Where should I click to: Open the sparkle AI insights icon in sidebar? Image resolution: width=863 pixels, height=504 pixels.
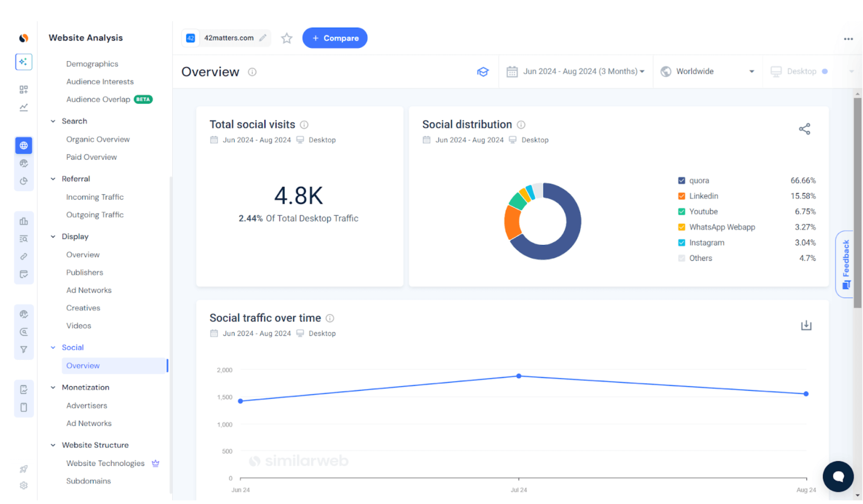coord(24,61)
